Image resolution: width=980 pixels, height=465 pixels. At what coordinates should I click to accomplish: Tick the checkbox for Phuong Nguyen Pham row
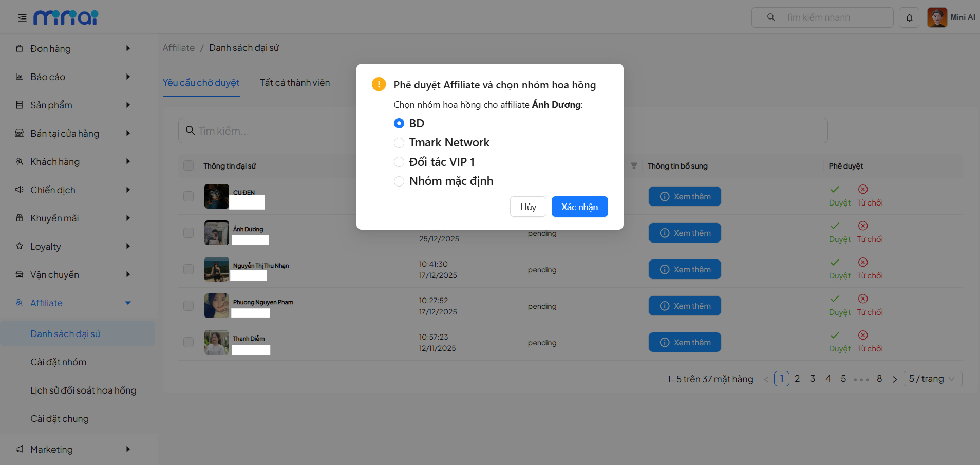(x=189, y=306)
